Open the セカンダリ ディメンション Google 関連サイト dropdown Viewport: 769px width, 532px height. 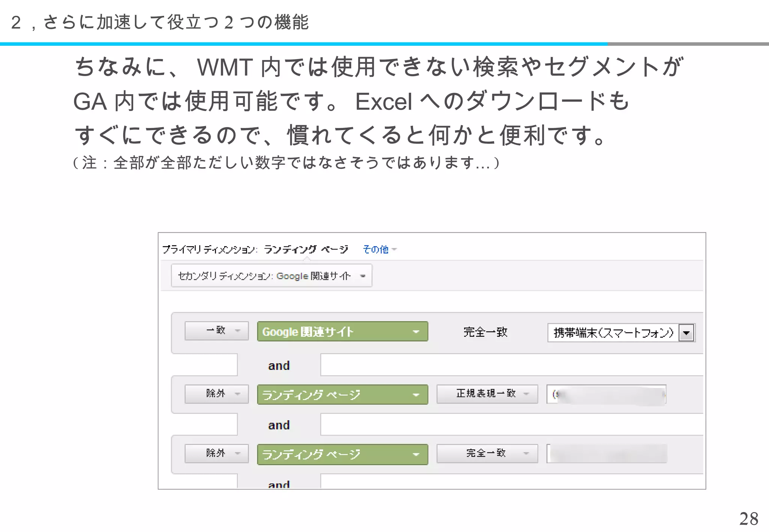(271, 276)
